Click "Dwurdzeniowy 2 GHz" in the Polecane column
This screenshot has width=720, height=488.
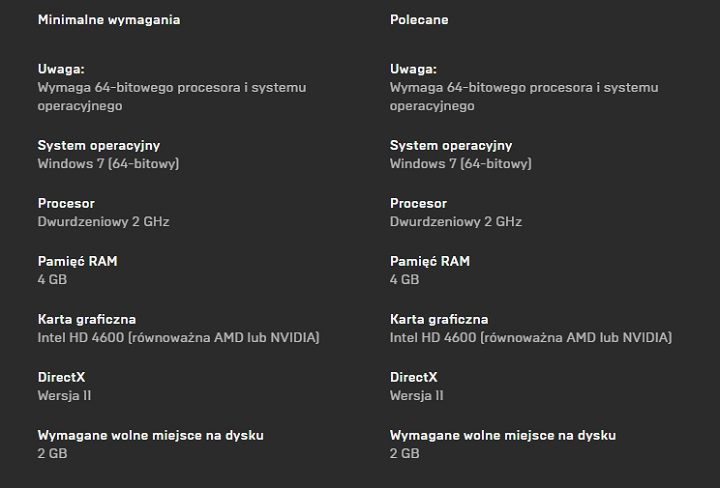455,221
